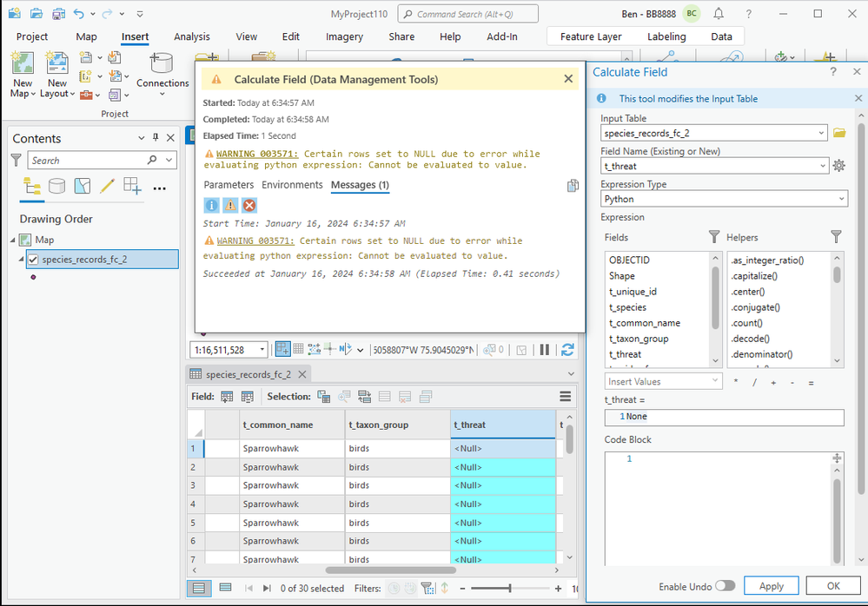This screenshot has width=868, height=606.
Task: Click the Apply button
Action: (x=771, y=586)
